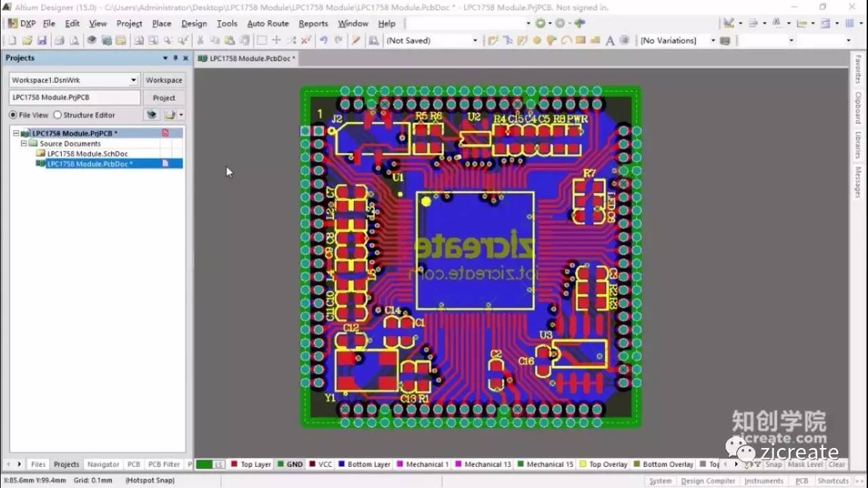Open the Design Compiler status bar button
This screenshot has width=868, height=488.
pos(707,481)
